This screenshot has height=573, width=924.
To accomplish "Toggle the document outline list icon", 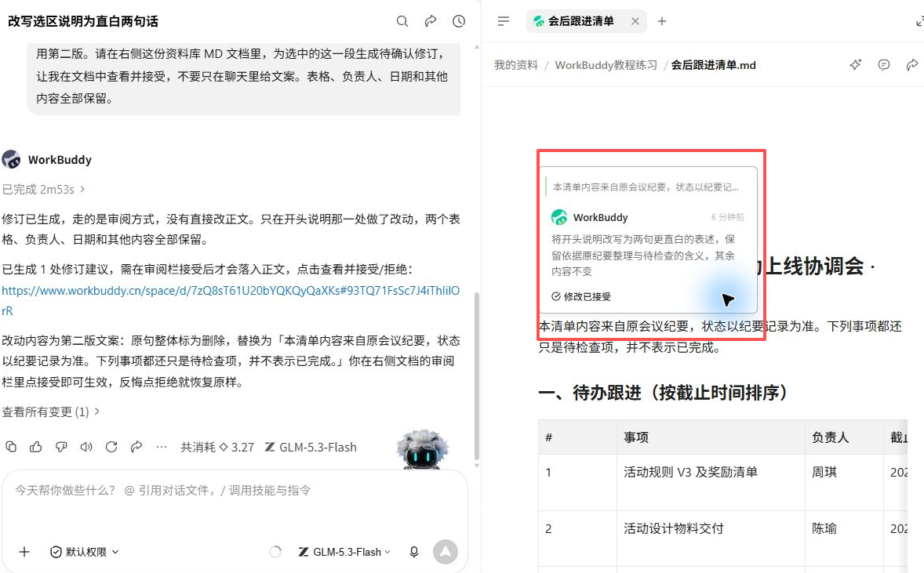I will tap(504, 21).
